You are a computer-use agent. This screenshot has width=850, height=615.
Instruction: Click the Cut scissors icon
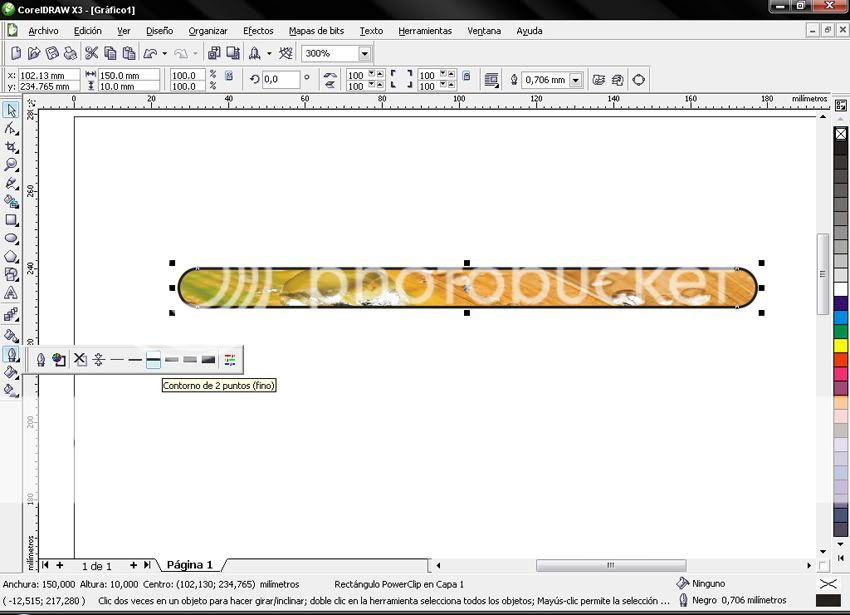point(91,53)
